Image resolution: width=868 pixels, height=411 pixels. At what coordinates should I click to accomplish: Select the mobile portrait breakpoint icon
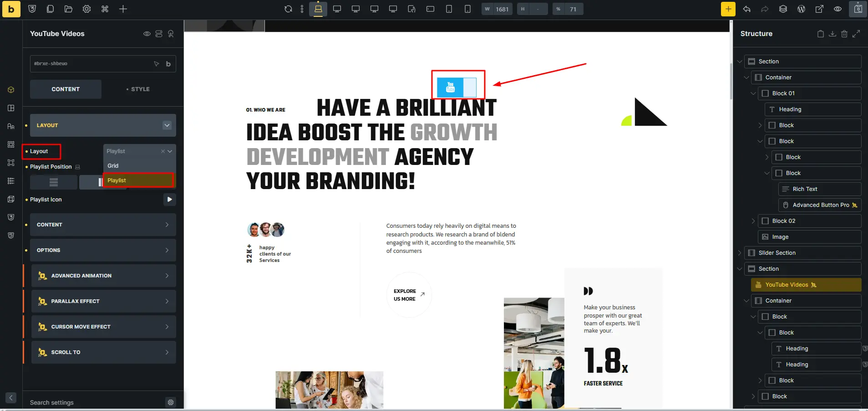click(x=467, y=9)
